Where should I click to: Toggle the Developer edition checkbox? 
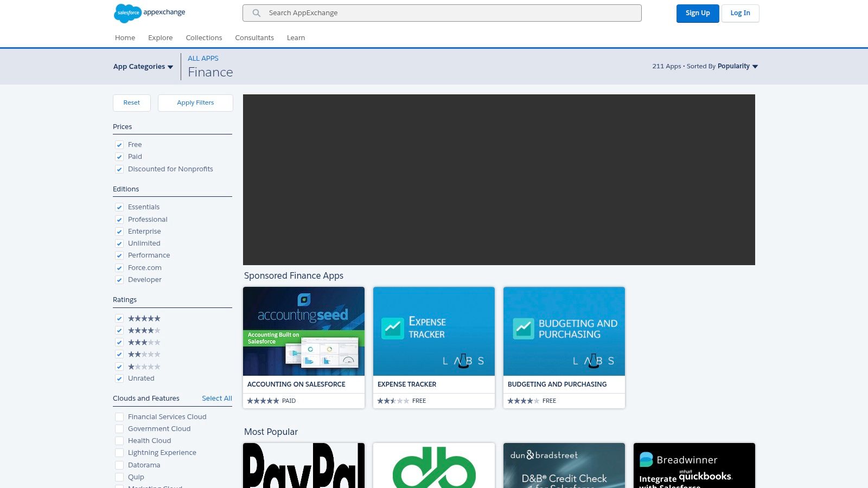coord(119,280)
